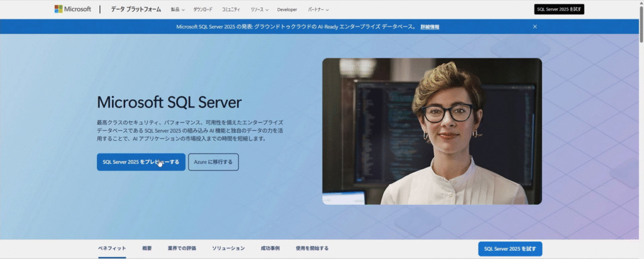Image resolution: width=644 pixels, height=259 pixels.
Task: Select the 業界での評価 tab
Action: click(x=182, y=248)
